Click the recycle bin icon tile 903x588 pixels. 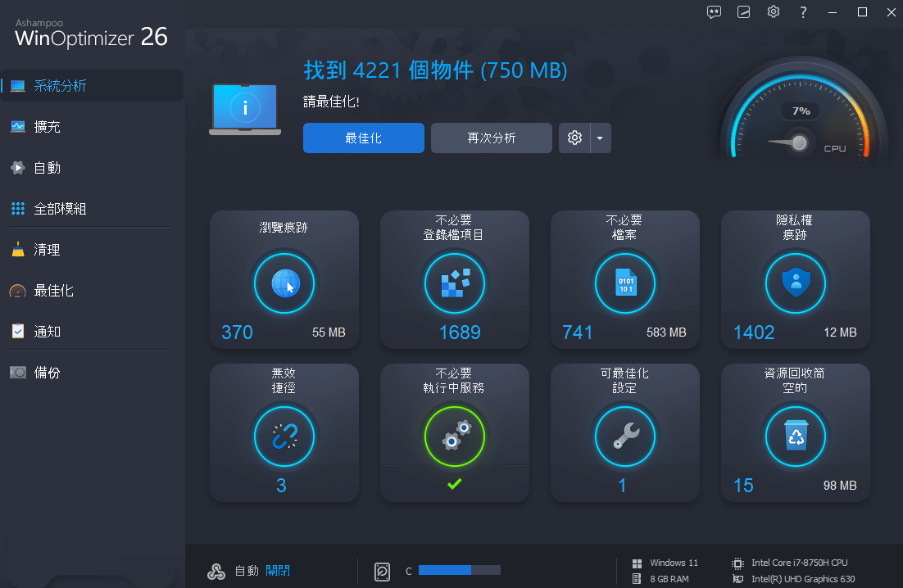[795, 437]
